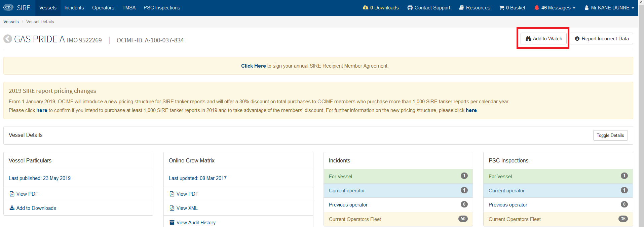This screenshot has width=644, height=227.
Task: Open the Resources link
Action: pyautogui.click(x=475, y=8)
